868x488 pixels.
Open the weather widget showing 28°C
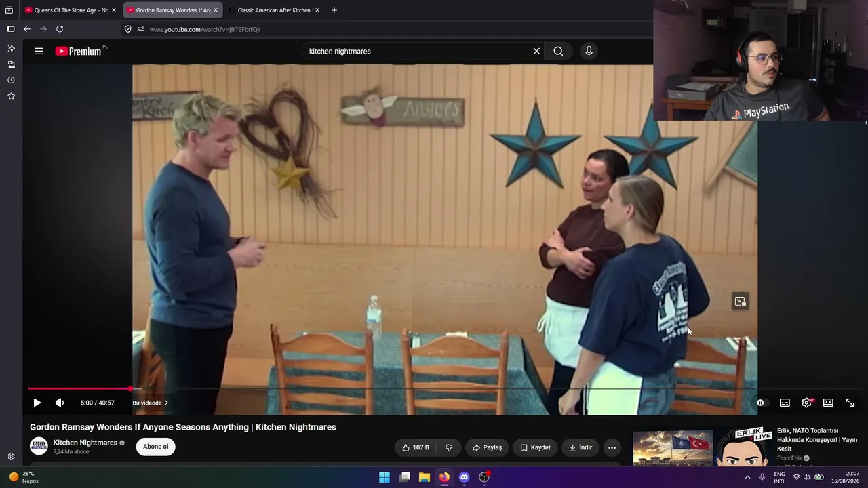24,477
